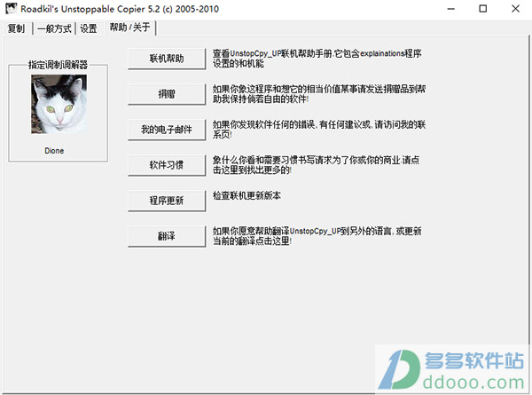
Task: Select the 帮助/关于 tab
Action: [x=130, y=28]
